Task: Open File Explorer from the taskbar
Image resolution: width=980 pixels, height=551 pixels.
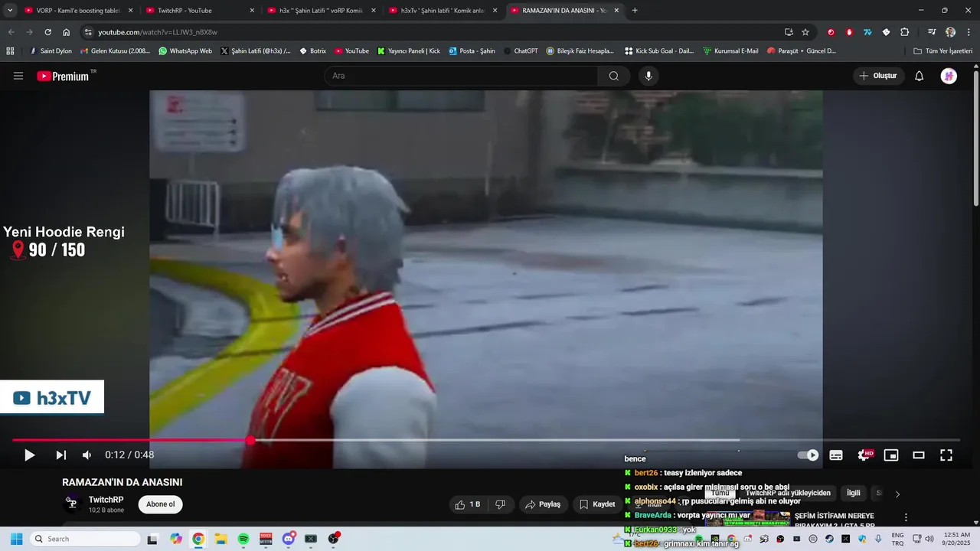Action: (220, 539)
